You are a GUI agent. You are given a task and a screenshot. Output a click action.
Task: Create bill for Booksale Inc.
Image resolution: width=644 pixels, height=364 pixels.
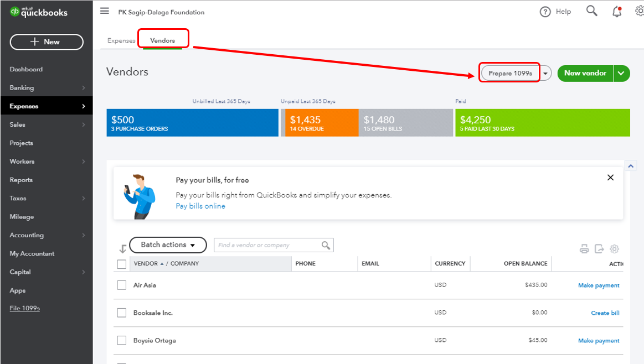click(x=605, y=313)
